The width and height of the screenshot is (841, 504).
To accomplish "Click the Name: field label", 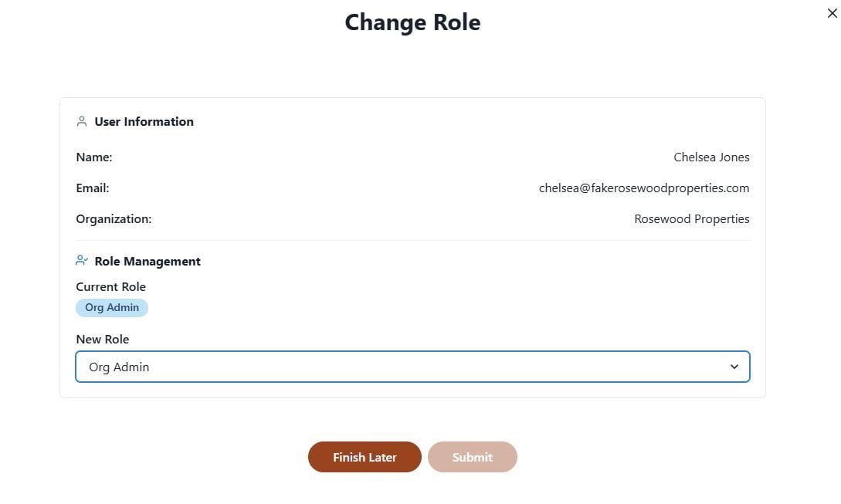I will click(94, 157).
